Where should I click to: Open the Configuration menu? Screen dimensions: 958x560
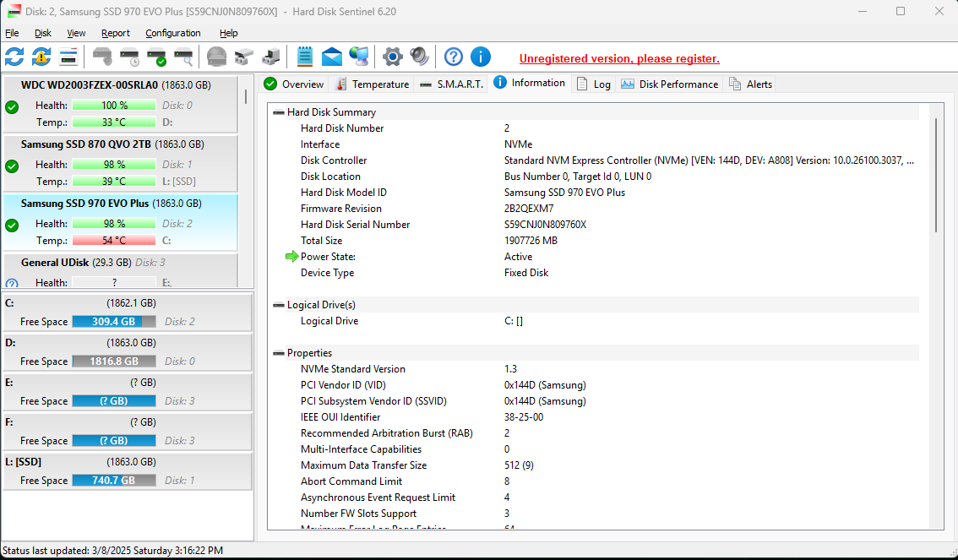click(173, 33)
